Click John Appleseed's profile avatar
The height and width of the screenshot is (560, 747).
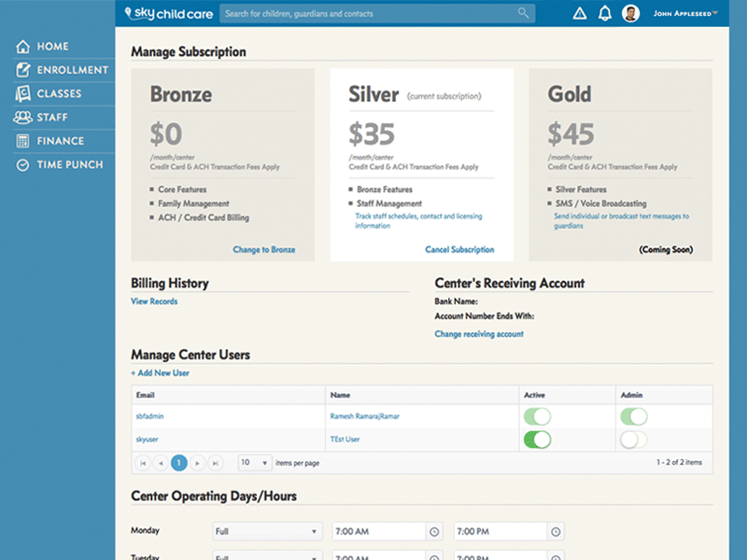tap(630, 12)
